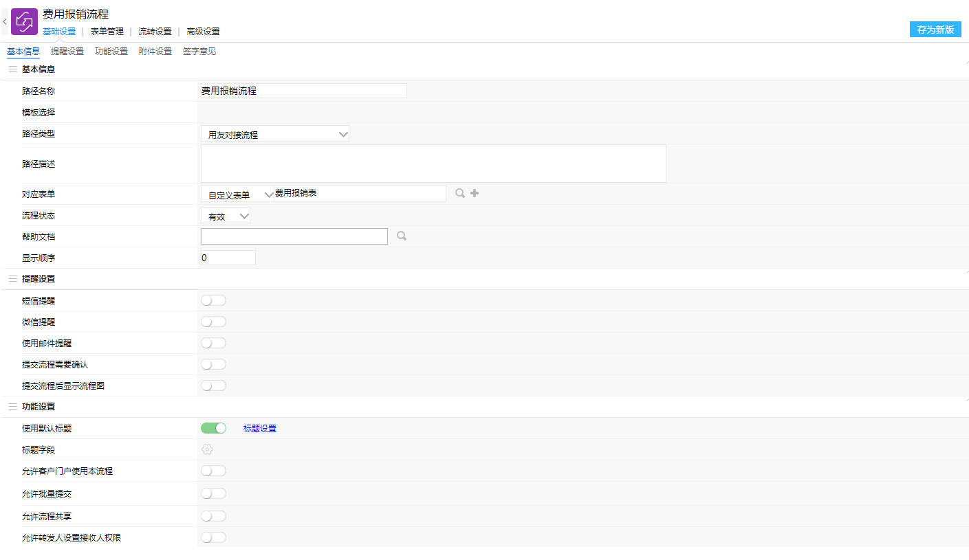Viewport: 969px width, 560px height.
Task: Click the search icon beside 帮助文档 field
Action: (x=402, y=236)
